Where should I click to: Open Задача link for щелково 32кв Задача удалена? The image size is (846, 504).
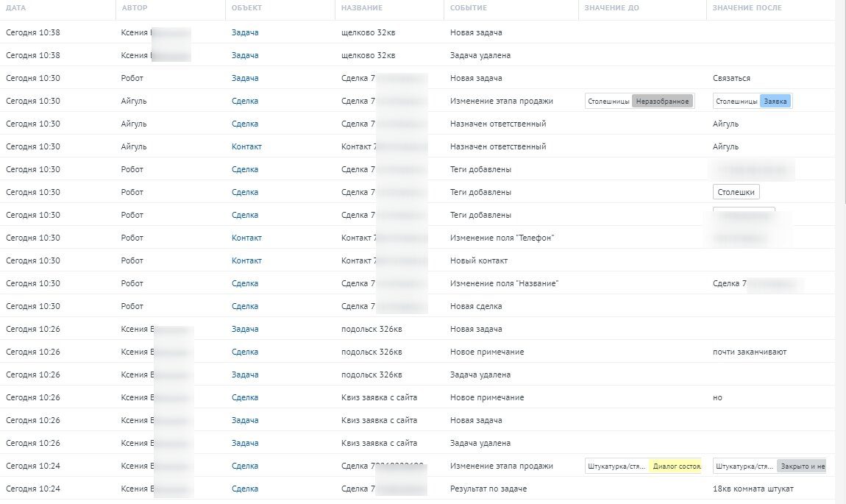click(x=245, y=55)
